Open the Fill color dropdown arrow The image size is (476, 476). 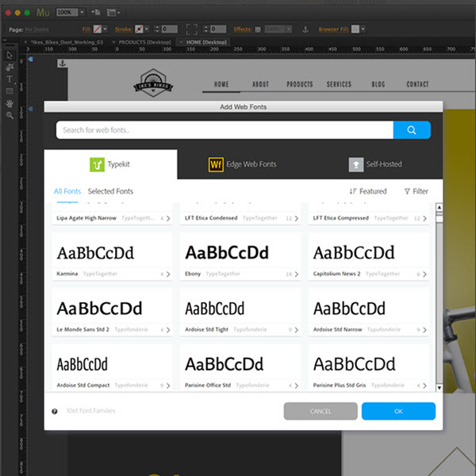pyautogui.click(x=105, y=29)
